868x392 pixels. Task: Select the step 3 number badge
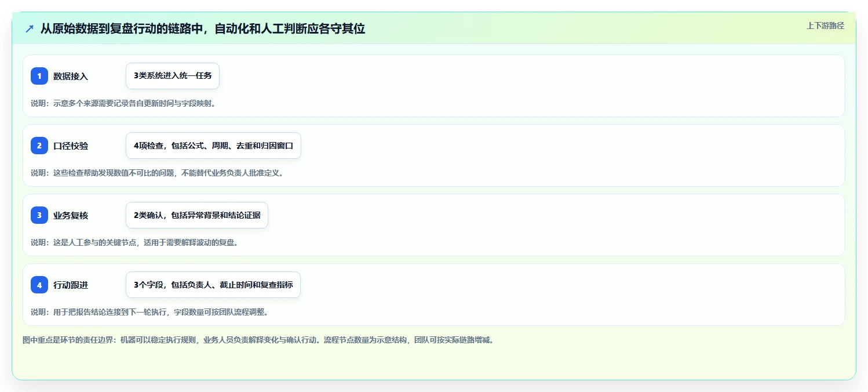[39, 215]
